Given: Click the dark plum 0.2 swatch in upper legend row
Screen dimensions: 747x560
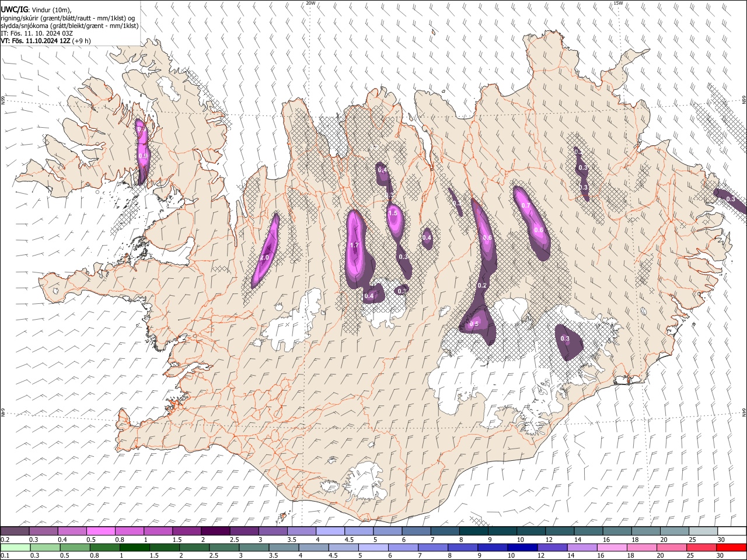Looking at the screenshot, I should pyautogui.click(x=15, y=531).
